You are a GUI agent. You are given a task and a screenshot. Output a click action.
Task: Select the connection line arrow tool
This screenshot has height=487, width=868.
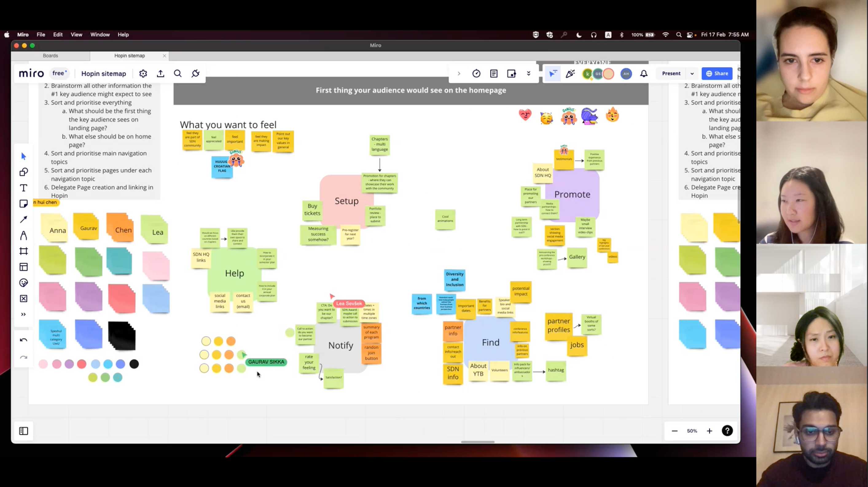coord(23,220)
